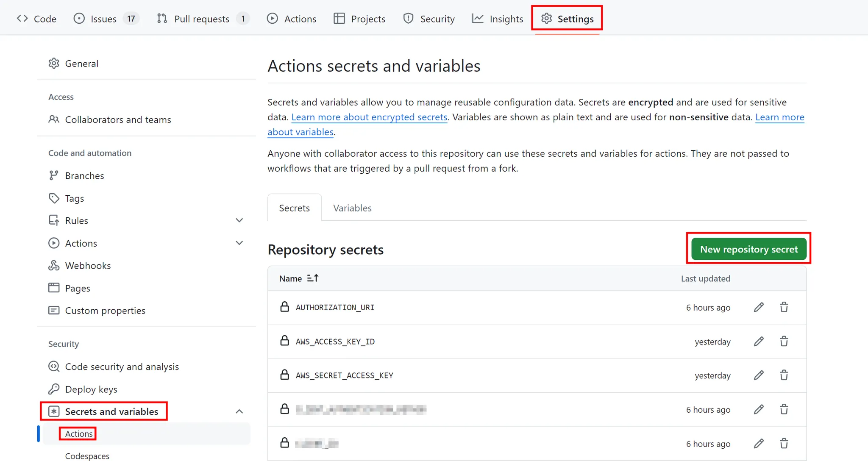Click the Custom properties icon
The image size is (868, 461).
click(54, 310)
